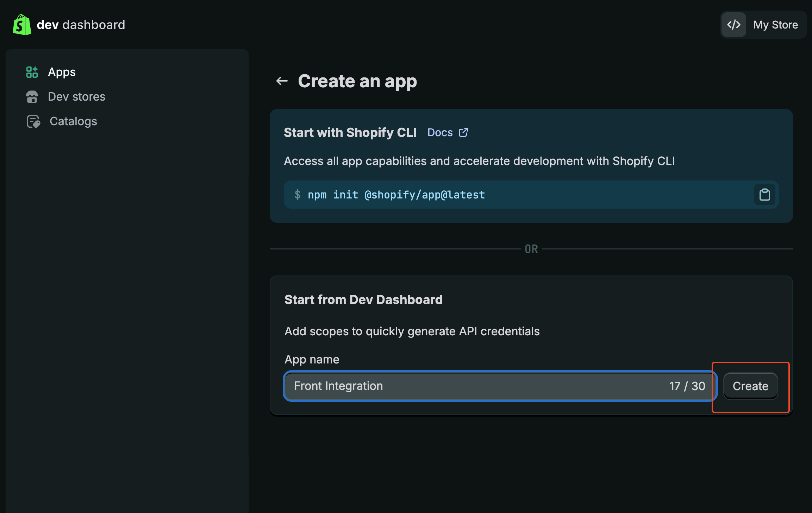Open the Apps sidebar section

62,72
